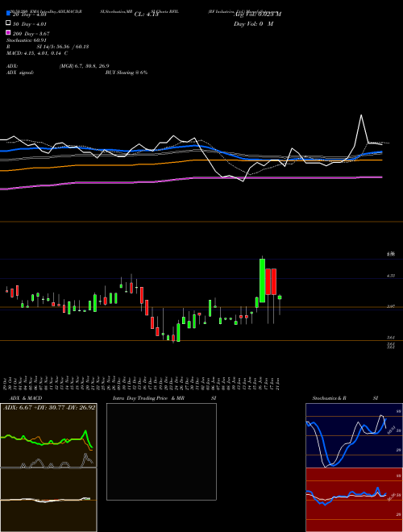
Task: Click the '(MGR) 6.7, 30.8, 26.9' ADX values
Action: click(x=84, y=66)
